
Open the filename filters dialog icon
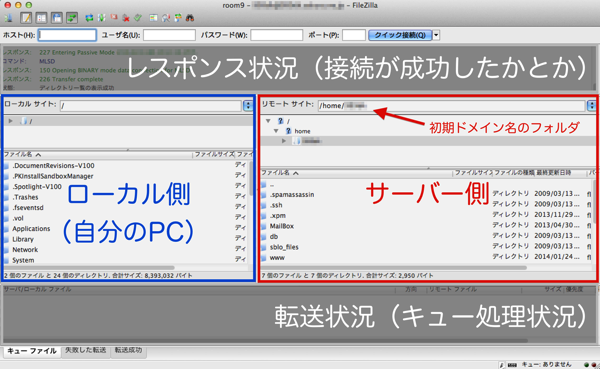pos(153,18)
